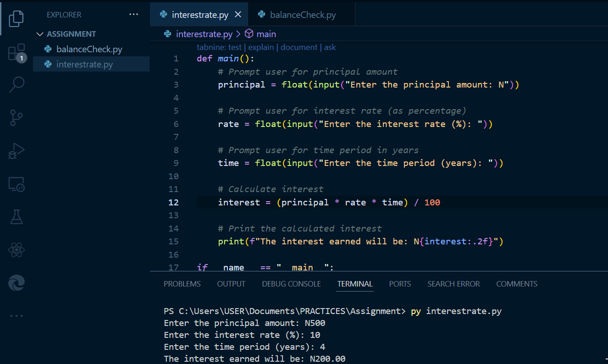Image resolution: width=608 pixels, height=364 pixels.
Task: Click Python icon beside interestrate.py in Explorer
Action: [48, 64]
